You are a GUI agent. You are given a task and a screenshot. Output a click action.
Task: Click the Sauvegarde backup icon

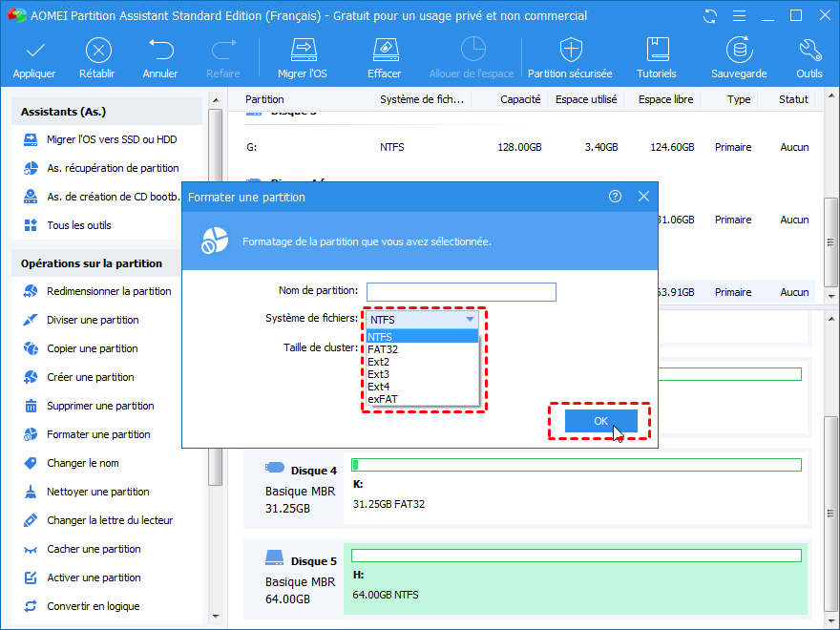738,50
